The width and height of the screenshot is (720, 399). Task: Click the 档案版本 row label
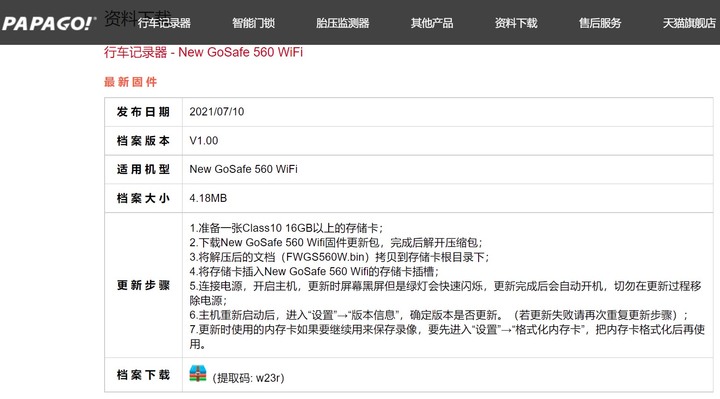point(143,140)
